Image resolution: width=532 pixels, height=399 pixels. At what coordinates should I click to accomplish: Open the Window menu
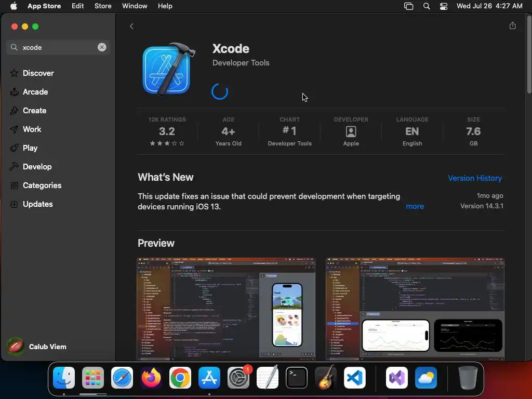tap(135, 6)
